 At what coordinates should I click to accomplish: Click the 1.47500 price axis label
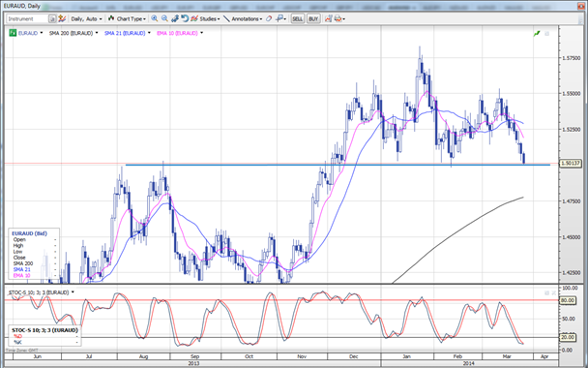pyautogui.click(x=572, y=201)
